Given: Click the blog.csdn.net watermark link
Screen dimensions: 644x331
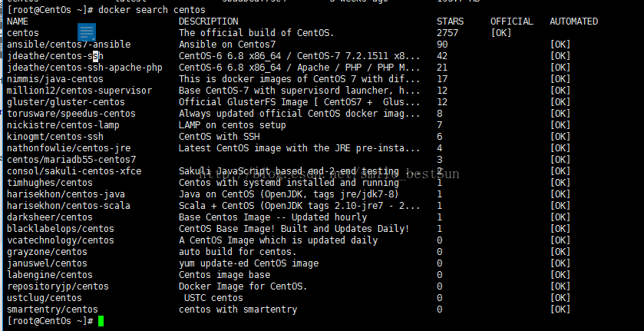Looking at the screenshot, I should coord(329,174).
